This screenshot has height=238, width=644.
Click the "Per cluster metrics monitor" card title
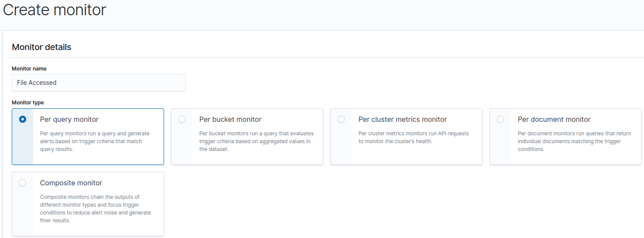(x=402, y=119)
